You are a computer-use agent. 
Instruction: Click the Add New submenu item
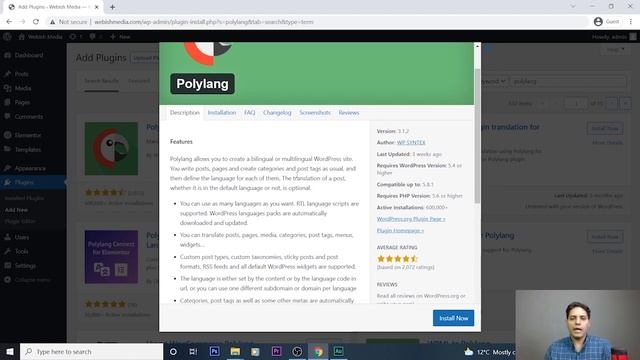pos(16,210)
